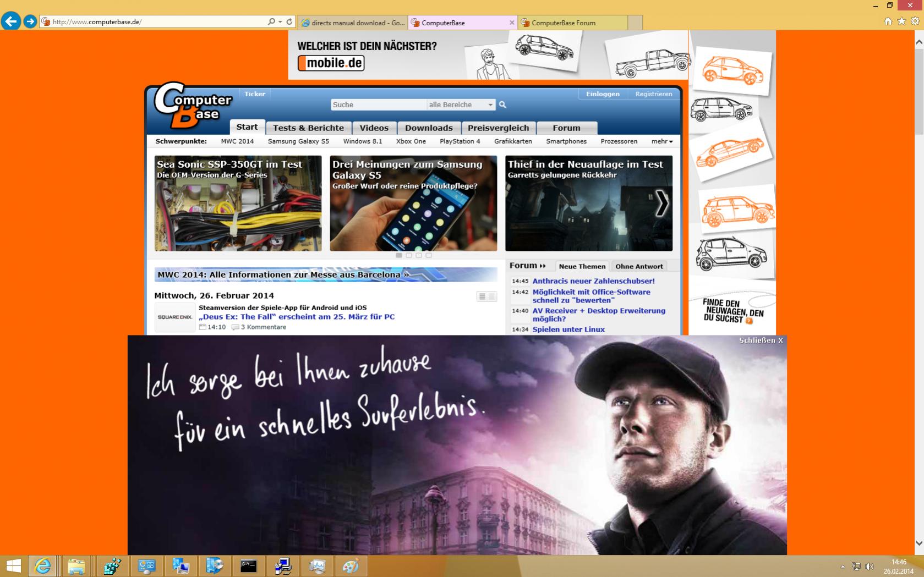Screen dimensions: 924x577
Task: Open the browser tools gear icon
Action: tap(915, 21)
